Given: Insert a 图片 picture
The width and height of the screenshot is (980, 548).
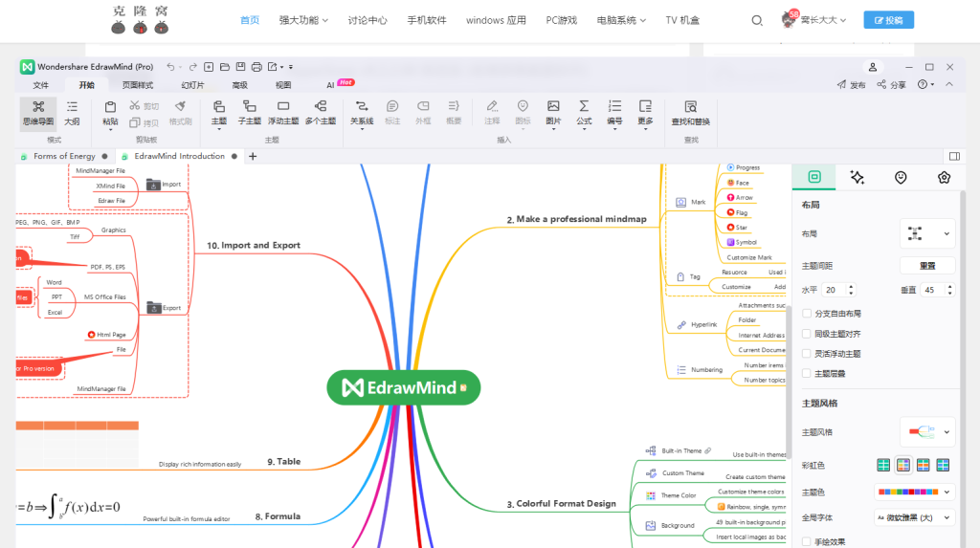Looking at the screenshot, I should (553, 113).
